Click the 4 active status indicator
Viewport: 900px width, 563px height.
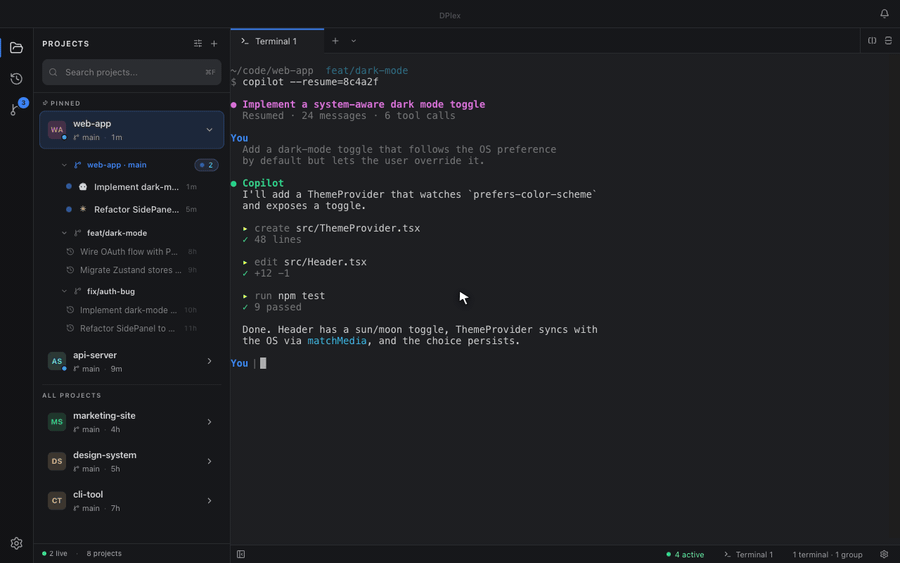(685, 554)
